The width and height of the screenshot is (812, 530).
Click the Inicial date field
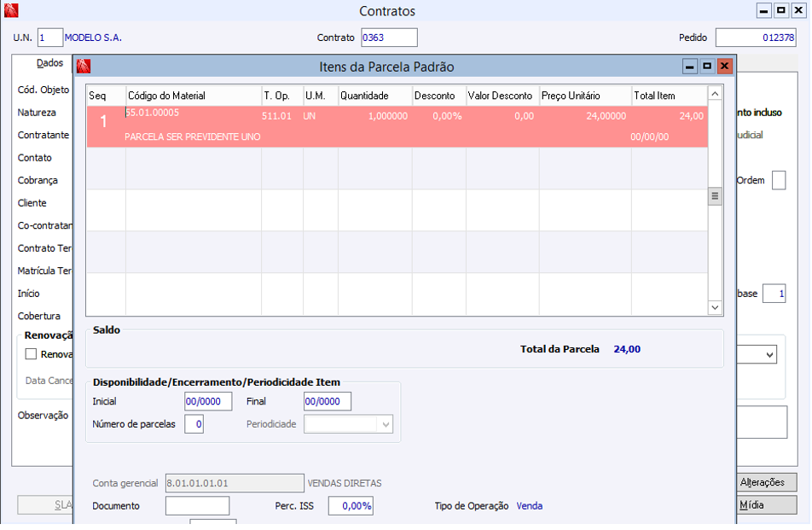click(x=208, y=401)
